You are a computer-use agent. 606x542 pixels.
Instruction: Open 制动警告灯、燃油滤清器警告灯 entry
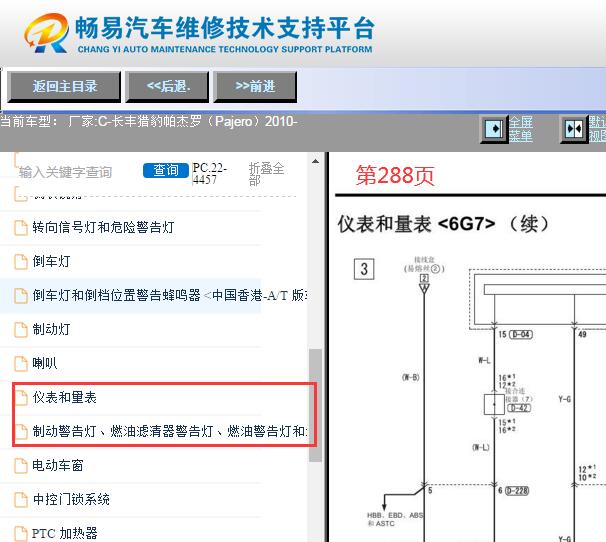tap(169, 431)
